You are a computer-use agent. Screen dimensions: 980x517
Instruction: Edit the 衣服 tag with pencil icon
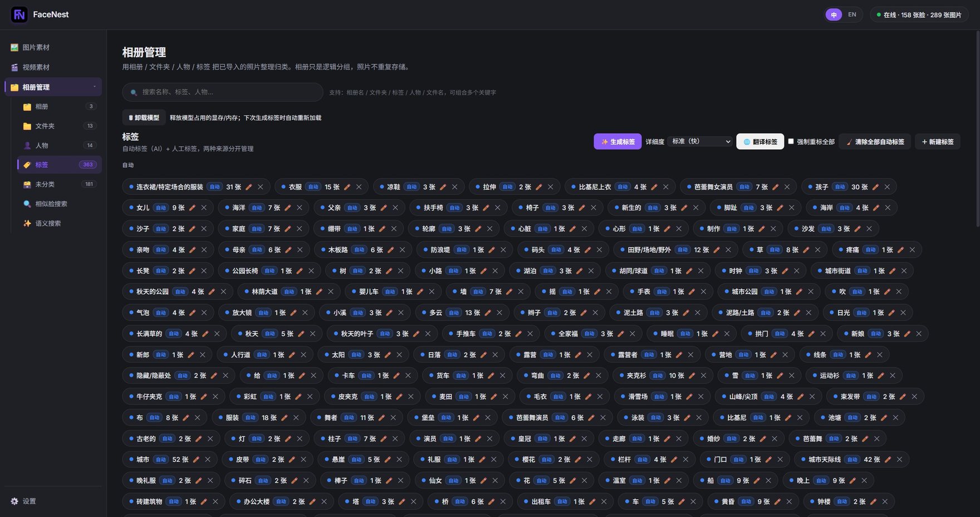pos(347,187)
